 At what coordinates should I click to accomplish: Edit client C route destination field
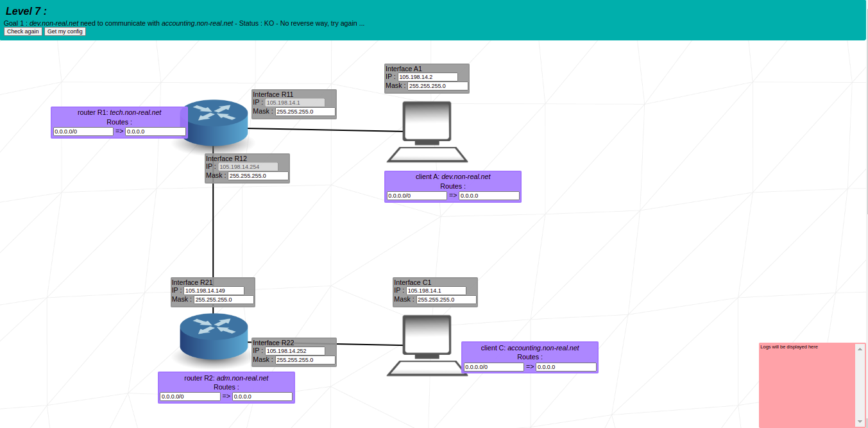tap(494, 367)
